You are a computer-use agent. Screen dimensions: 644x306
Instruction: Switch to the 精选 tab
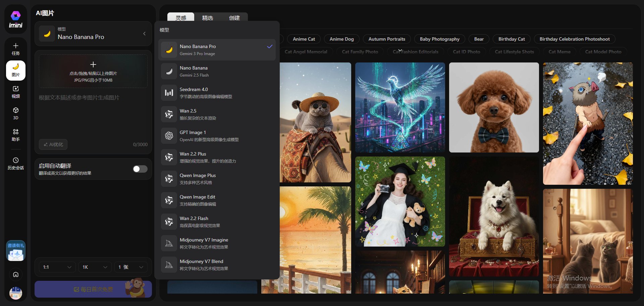tap(207, 18)
